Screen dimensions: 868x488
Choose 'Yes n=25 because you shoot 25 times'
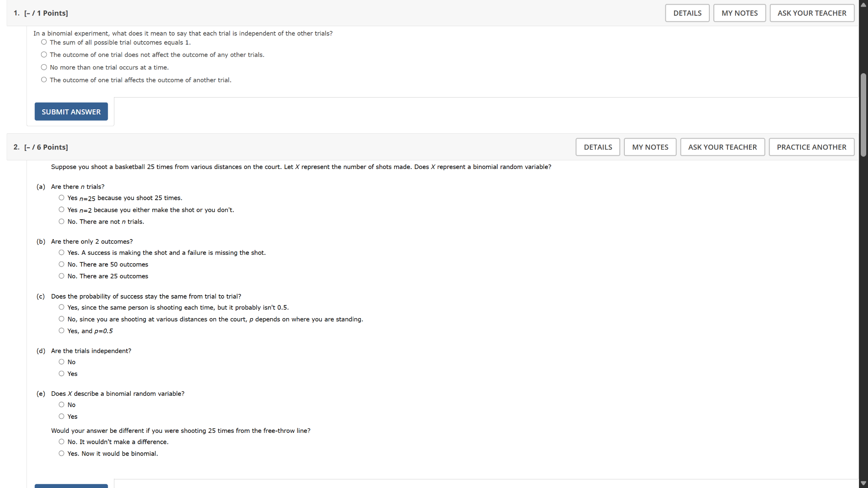(61, 198)
